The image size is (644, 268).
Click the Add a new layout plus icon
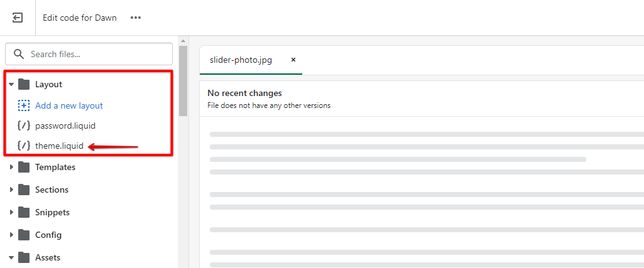coord(24,105)
